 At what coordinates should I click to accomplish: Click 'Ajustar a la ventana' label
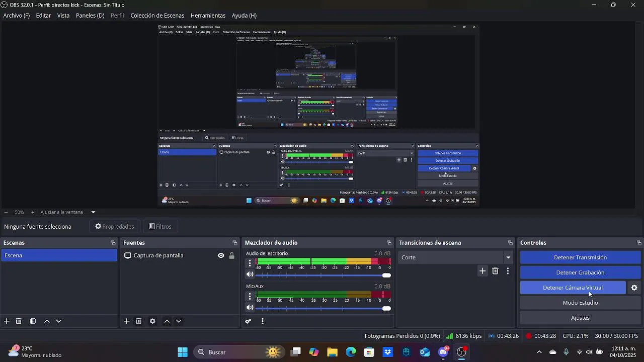tap(61, 212)
